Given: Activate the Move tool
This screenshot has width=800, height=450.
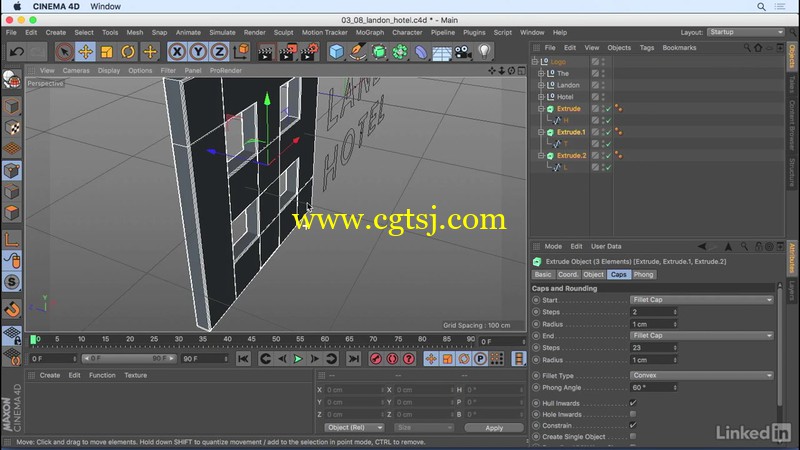Looking at the screenshot, I should pos(85,52).
